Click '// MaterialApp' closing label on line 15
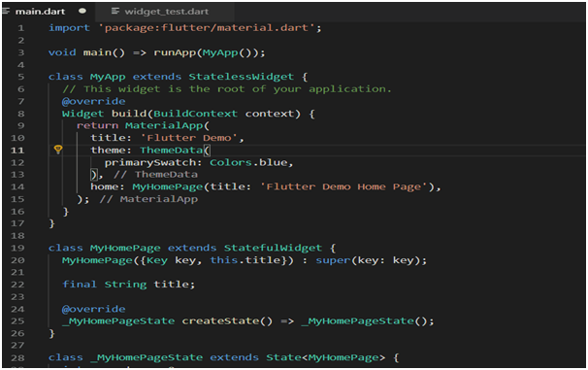The image size is (588, 370). click(148, 199)
